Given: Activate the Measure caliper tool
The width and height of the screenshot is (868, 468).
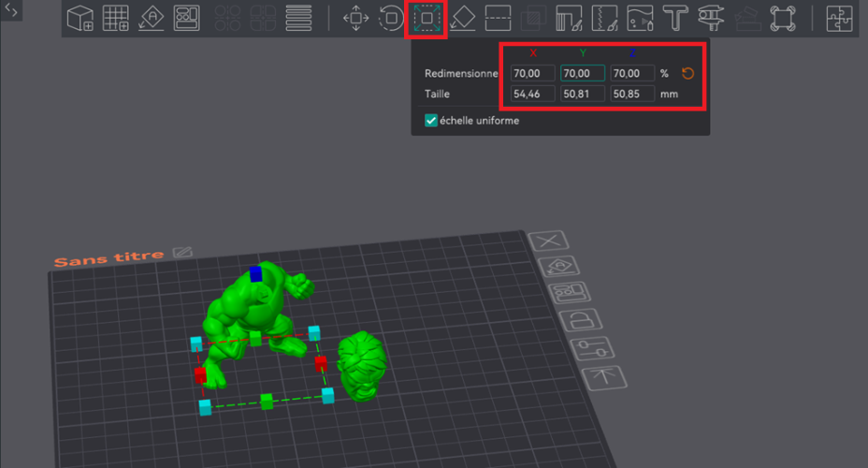Looking at the screenshot, I should [712, 19].
